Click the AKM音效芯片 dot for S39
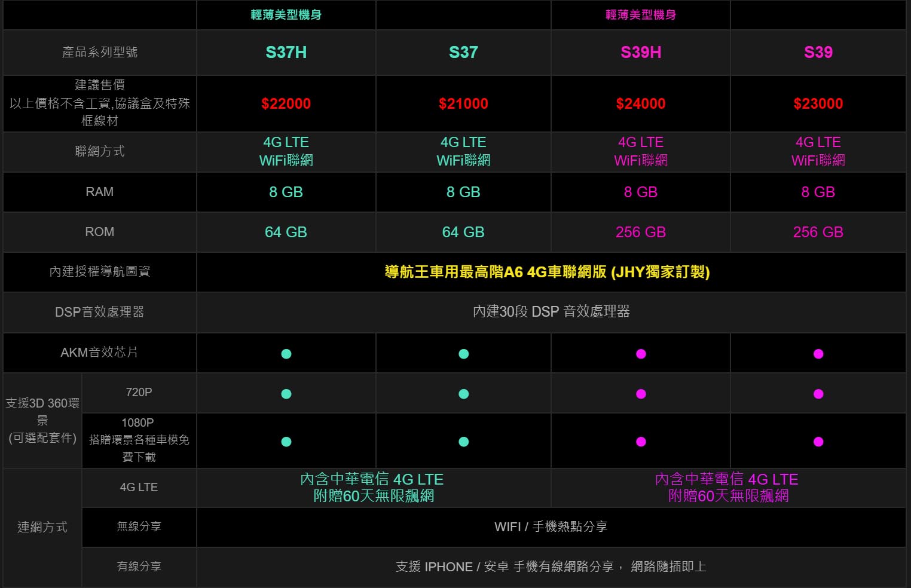Image resolution: width=911 pixels, height=588 pixels. [x=818, y=354]
